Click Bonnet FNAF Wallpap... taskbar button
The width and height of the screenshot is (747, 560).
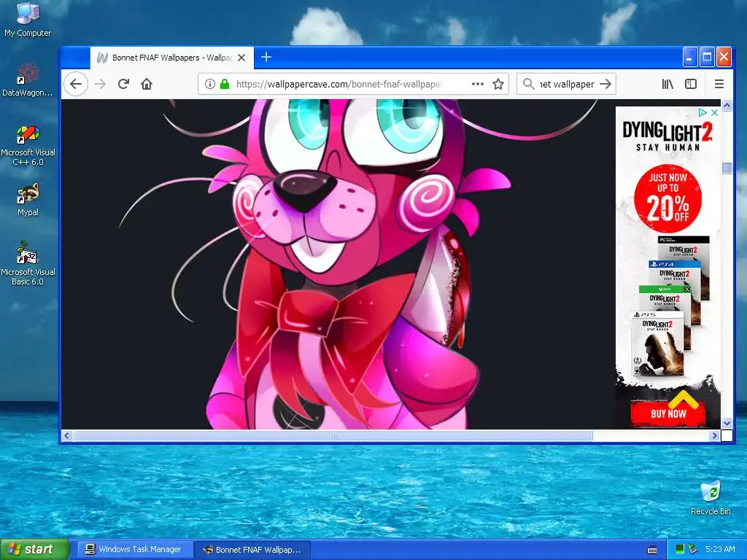pyautogui.click(x=252, y=549)
